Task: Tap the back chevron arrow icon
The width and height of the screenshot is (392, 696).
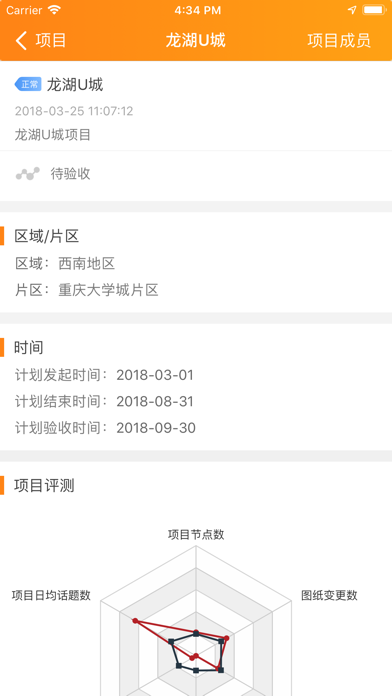Action: [21, 40]
